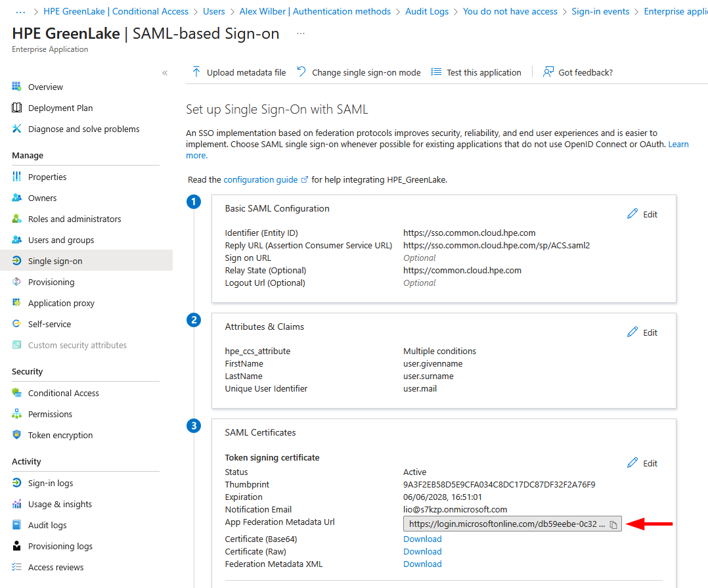Open Provisioning in the sidebar
This screenshot has height=588, width=708.
[x=51, y=282]
